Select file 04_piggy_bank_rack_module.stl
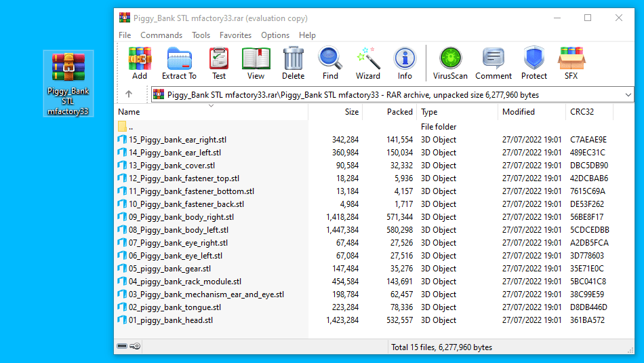644x363 pixels. (185, 282)
